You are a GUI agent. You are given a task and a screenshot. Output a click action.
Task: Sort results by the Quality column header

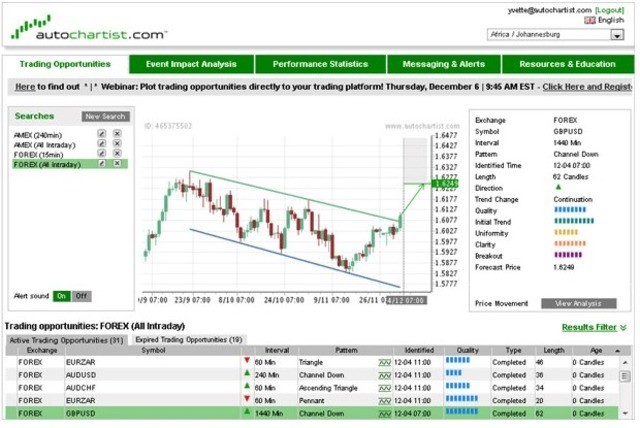pos(468,350)
